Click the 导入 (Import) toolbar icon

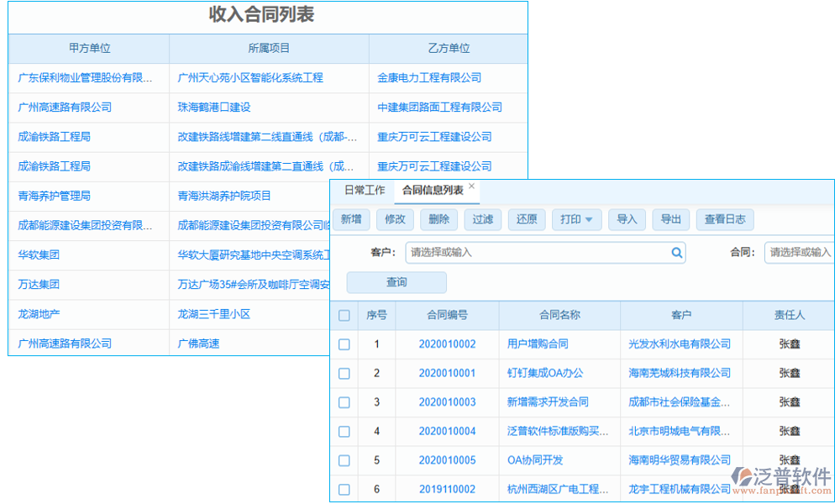pos(627,219)
